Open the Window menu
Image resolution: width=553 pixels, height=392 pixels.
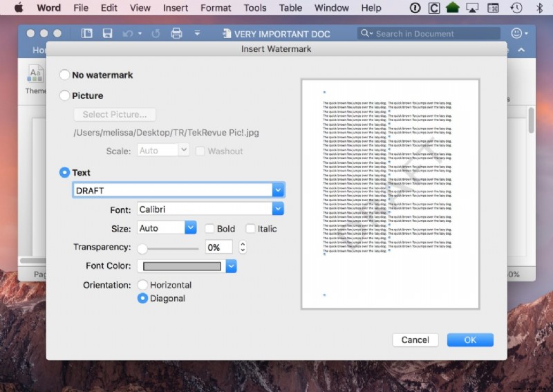click(x=332, y=8)
